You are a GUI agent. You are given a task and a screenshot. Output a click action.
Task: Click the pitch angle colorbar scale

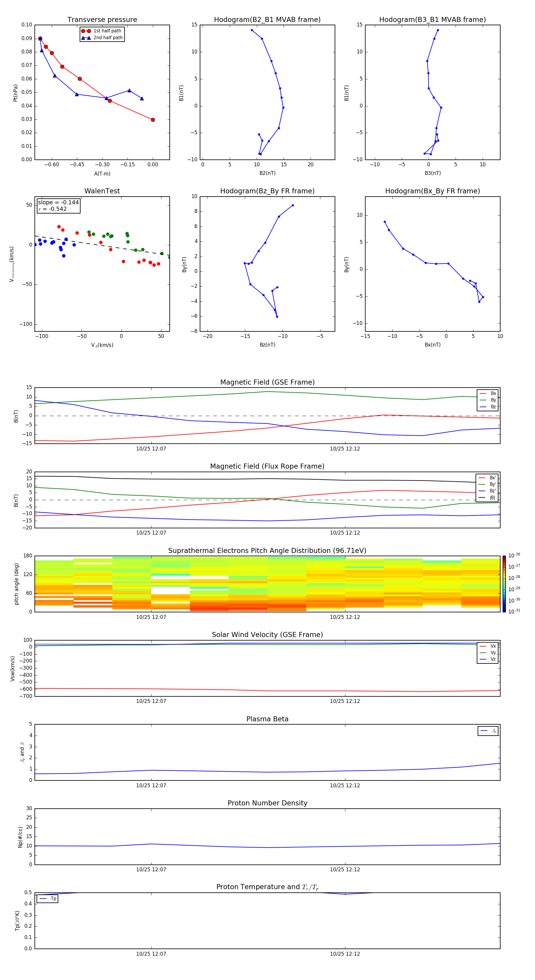coord(504,584)
